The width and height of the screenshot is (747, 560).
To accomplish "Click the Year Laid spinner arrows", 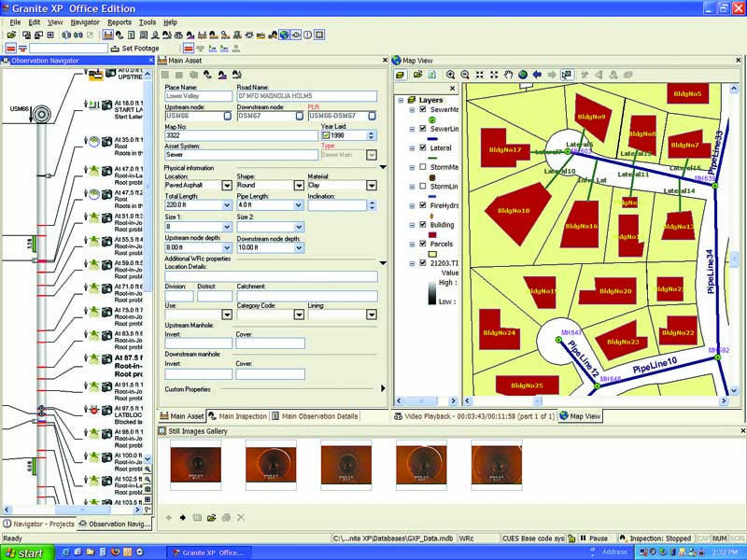I will (371, 135).
